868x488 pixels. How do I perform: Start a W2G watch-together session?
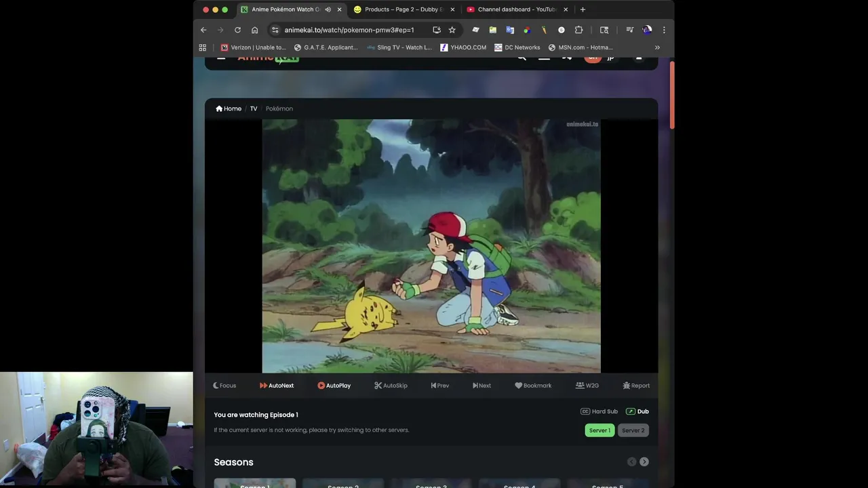[587, 386]
